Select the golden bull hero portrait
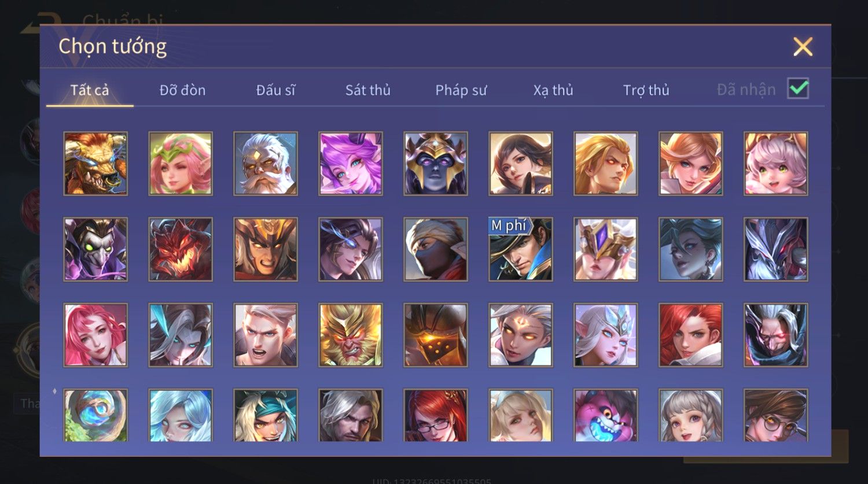The width and height of the screenshot is (868, 484). (x=95, y=164)
